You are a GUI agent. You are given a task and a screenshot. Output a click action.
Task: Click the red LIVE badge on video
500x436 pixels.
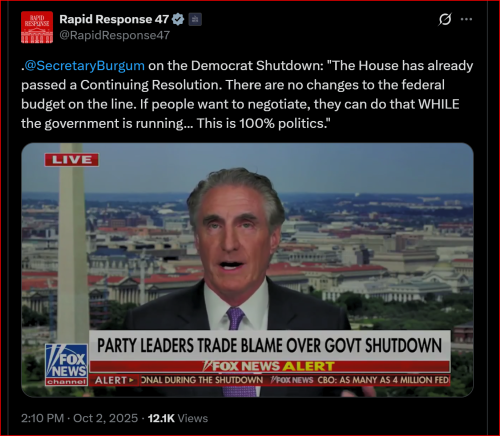pos(72,160)
